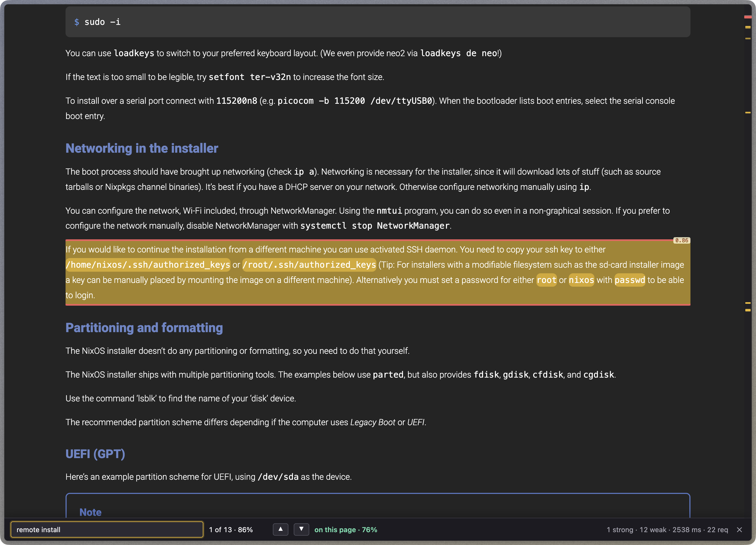
Task: Click the red marker at top of scrollbar
Action: click(x=748, y=17)
